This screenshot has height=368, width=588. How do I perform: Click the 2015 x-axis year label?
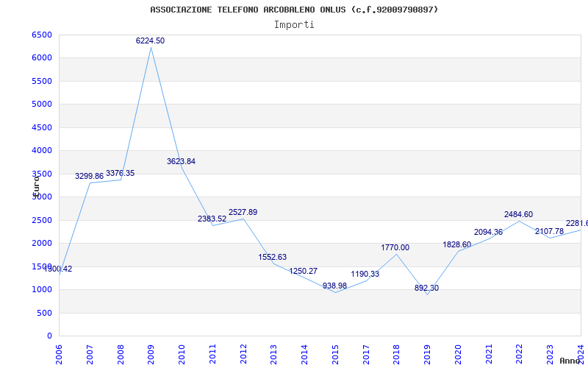(x=335, y=355)
